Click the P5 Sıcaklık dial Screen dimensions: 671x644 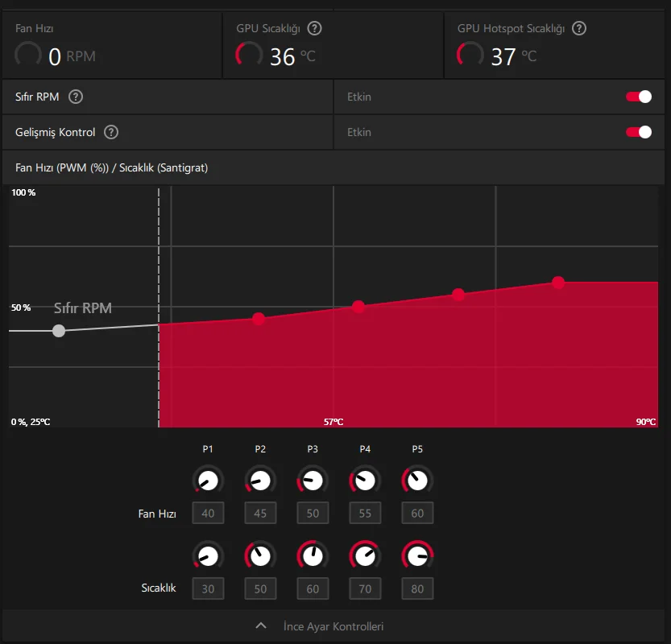point(417,556)
